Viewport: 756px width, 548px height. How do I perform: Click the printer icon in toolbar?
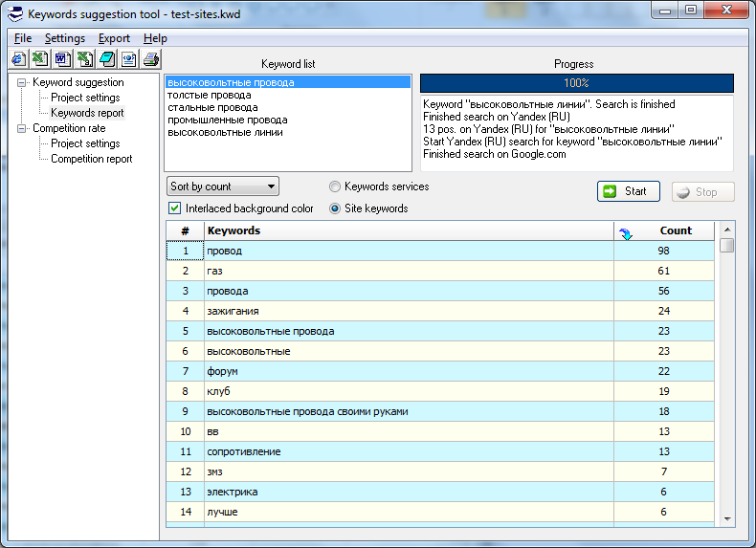click(x=151, y=59)
